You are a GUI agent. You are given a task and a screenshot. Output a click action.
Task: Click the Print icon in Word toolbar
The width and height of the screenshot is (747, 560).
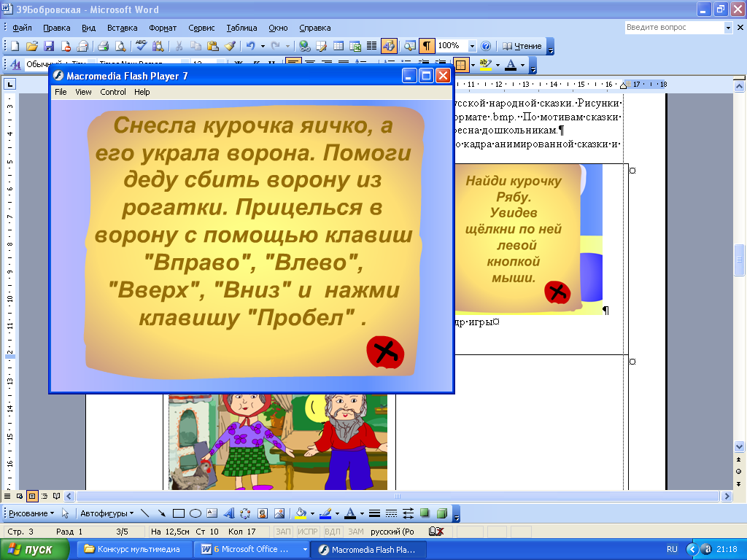pos(103,46)
